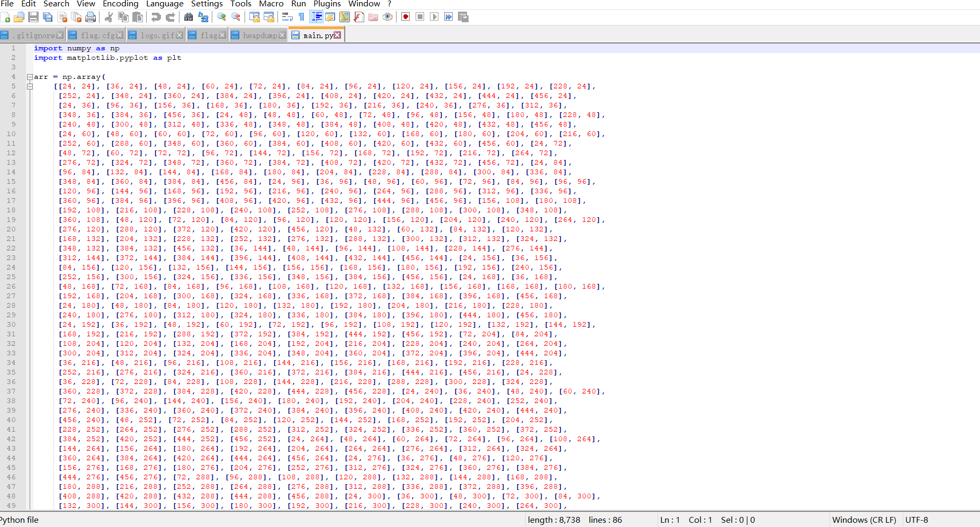Toggle show all characters pilcrow icon
Viewport: 980px width, 527px height.
coord(301,17)
